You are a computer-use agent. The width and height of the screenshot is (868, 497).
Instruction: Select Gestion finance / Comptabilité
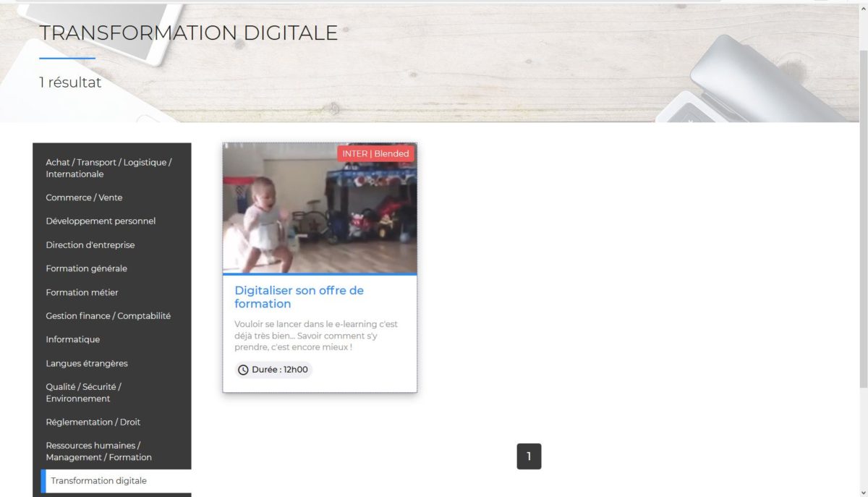point(108,316)
